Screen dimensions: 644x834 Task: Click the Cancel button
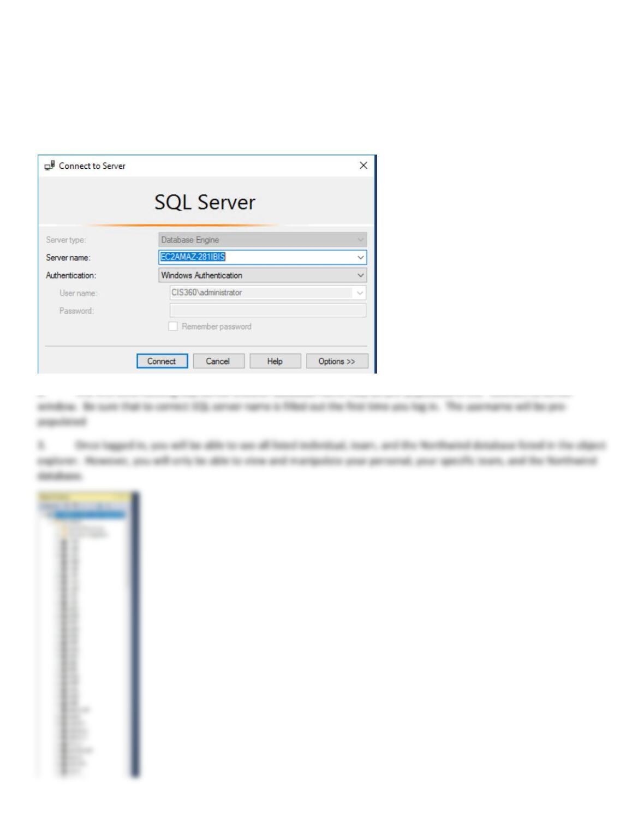pos(218,361)
